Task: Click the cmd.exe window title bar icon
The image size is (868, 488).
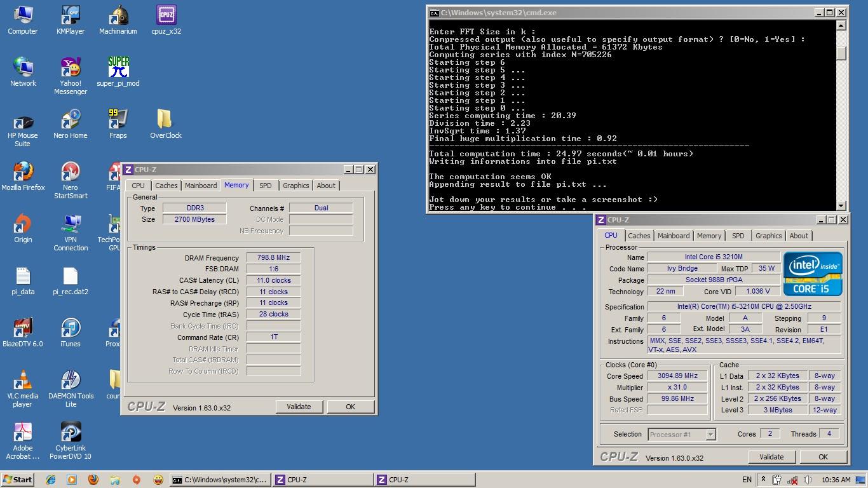Action: click(x=434, y=13)
